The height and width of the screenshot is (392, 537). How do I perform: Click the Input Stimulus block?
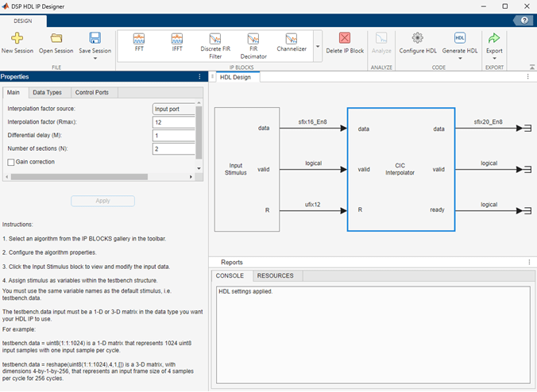pos(247,168)
